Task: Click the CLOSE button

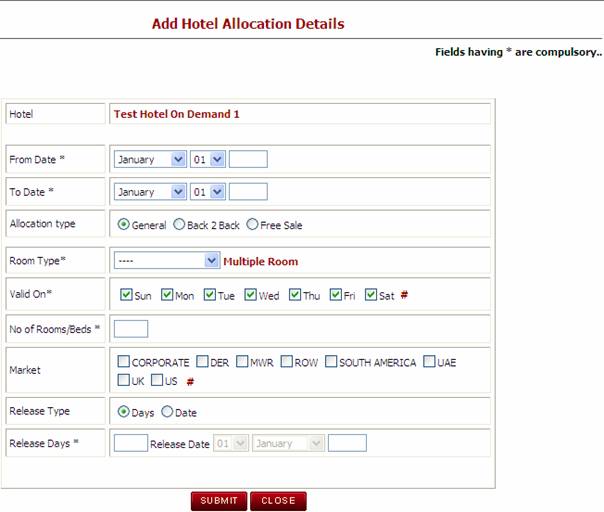Action: coord(278,501)
